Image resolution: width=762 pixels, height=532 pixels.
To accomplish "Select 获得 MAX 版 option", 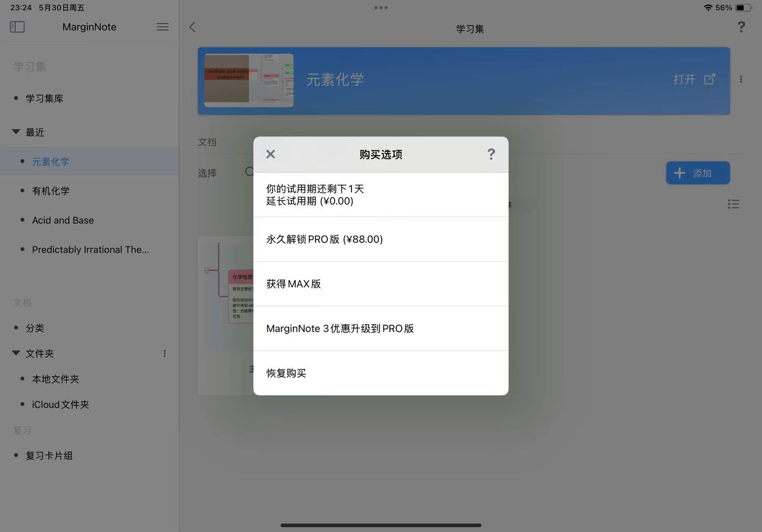I will click(381, 284).
